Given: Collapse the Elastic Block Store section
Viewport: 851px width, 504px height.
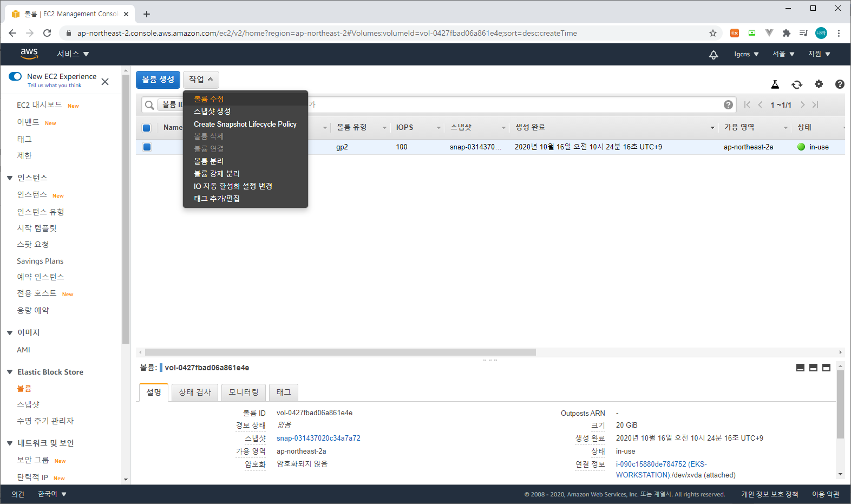Looking at the screenshot, I should [x=10, y=372].
